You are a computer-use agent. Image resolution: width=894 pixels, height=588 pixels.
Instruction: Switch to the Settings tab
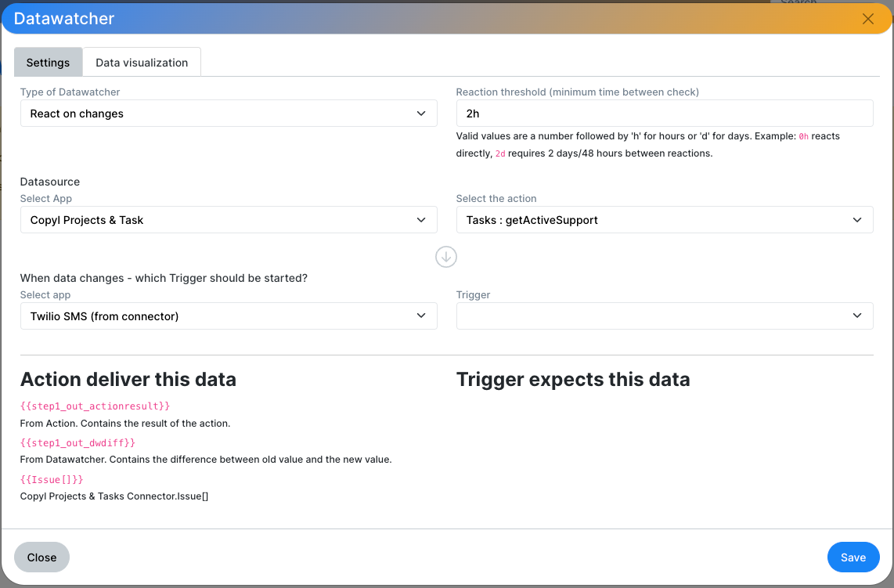[48, 62]
